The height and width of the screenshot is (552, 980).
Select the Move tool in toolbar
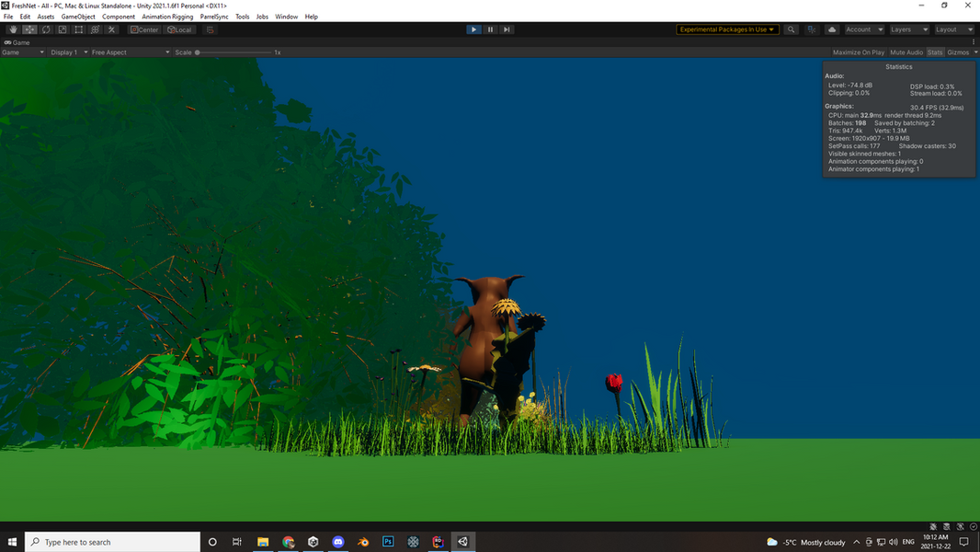[29, 29]
